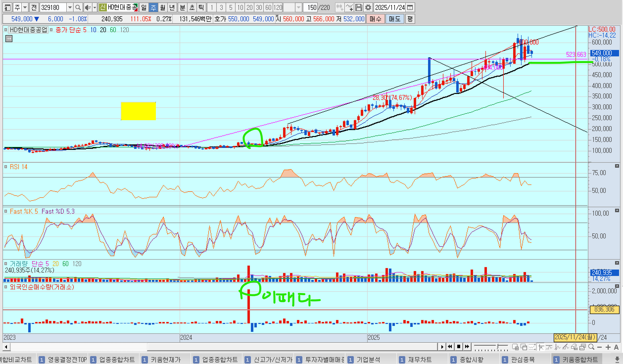
Task: Click the data grid icon under stock name
Action: (x=9, y=39)
